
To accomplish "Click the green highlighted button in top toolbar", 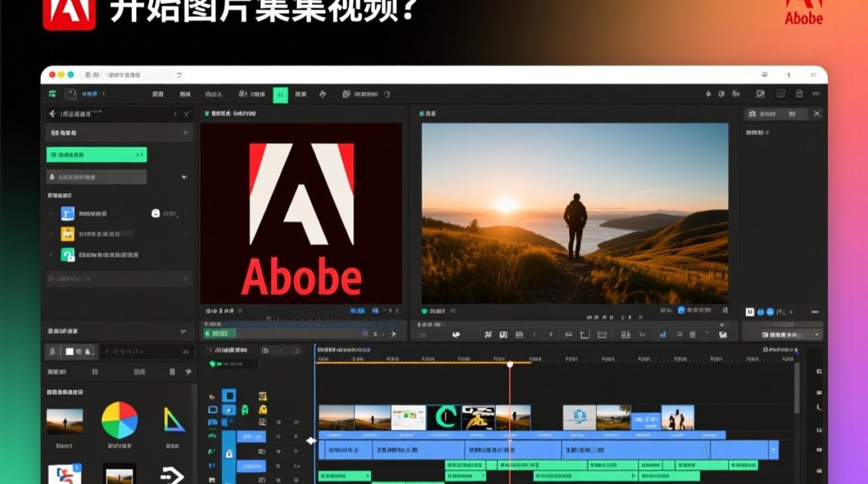I will [280, 94].
